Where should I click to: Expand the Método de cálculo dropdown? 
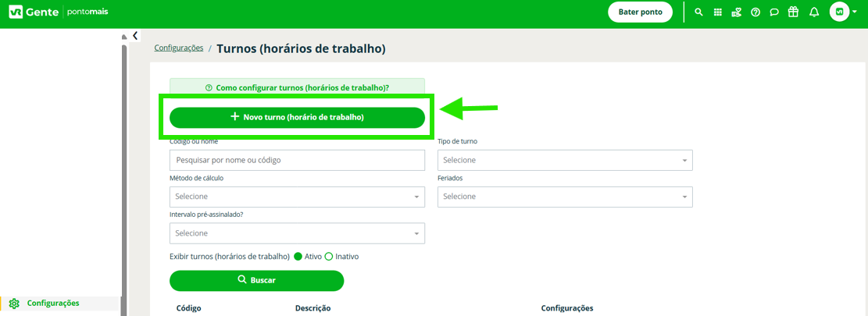297,197
